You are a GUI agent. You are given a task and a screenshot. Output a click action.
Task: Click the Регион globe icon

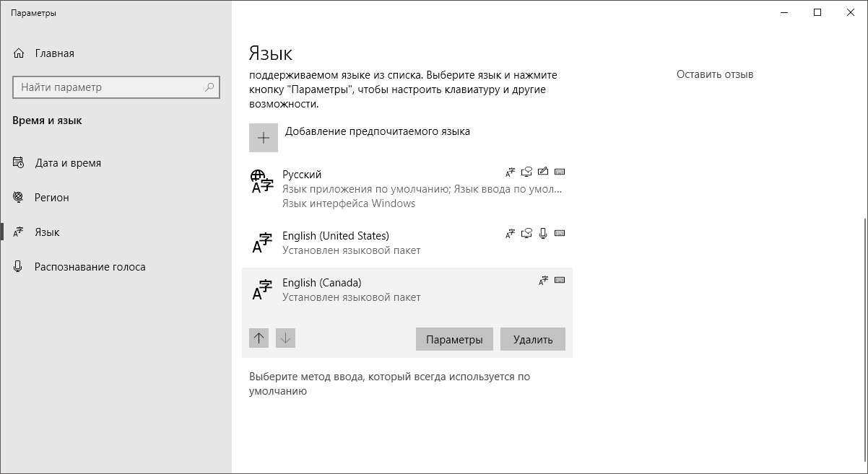tap(19, 198)
